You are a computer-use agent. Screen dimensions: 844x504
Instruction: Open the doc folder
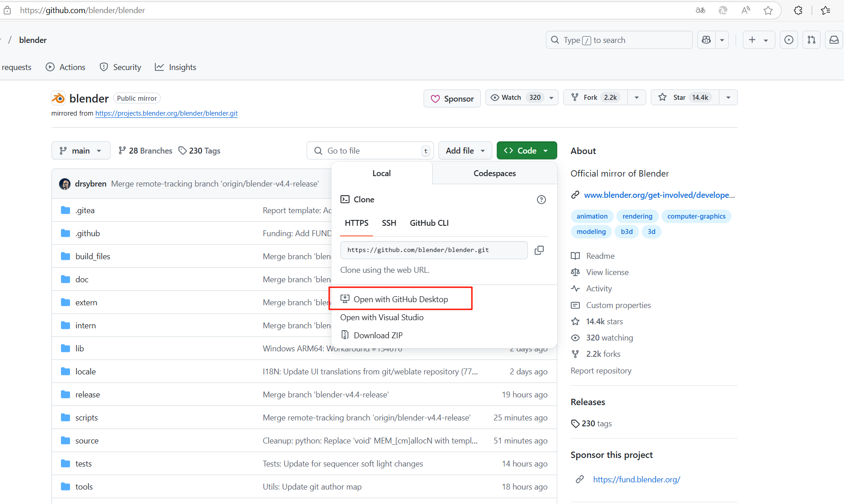coord(82,280)
